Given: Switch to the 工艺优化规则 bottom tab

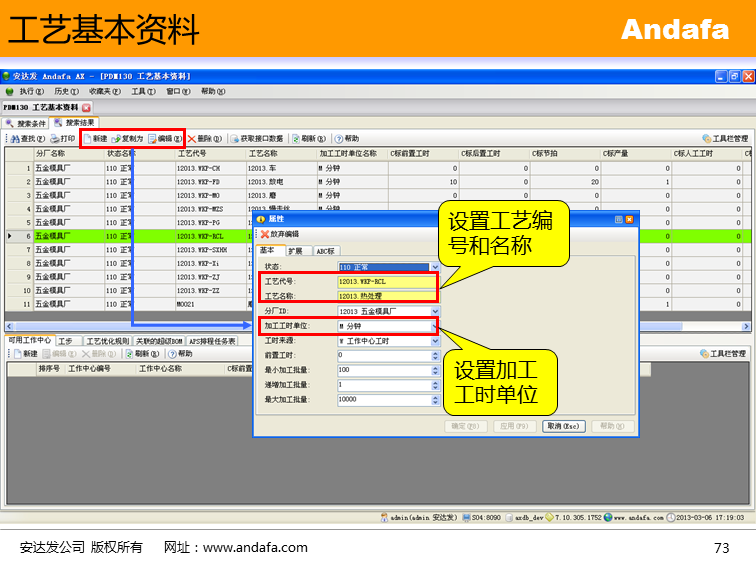Looking at the screenshot, I should (x=106, y=341).
